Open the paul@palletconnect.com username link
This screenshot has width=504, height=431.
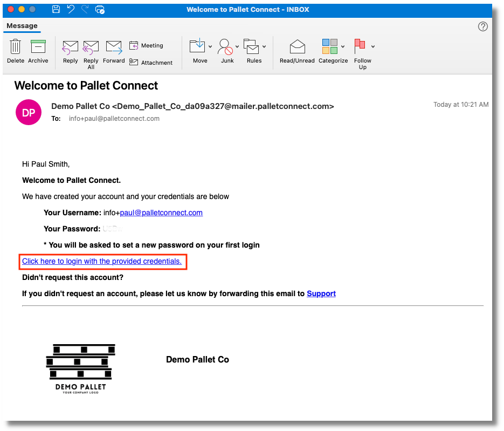[x=161, y=213]
